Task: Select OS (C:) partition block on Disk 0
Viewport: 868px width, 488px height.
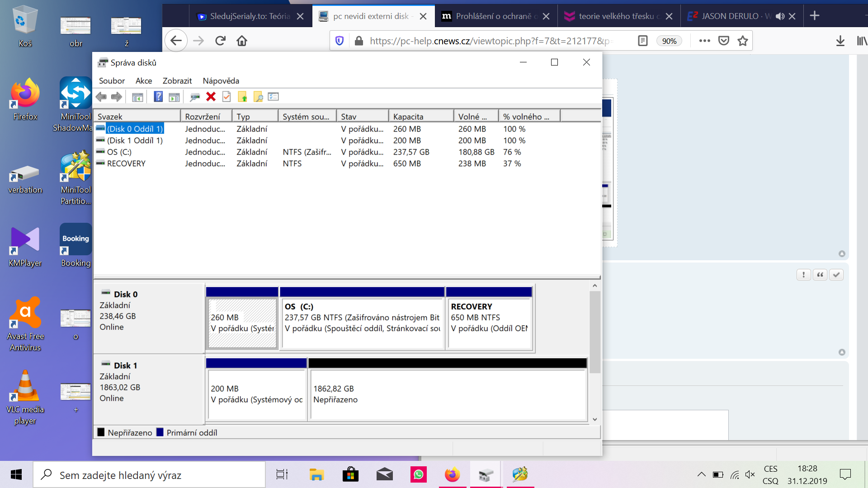Action: click(x=362, y=323)
